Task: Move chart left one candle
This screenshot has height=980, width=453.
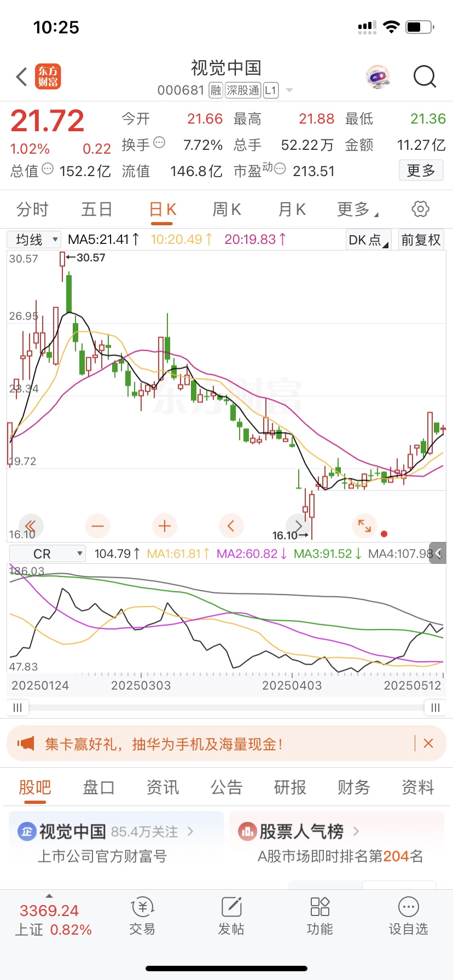Action: [x=231, y=526]
